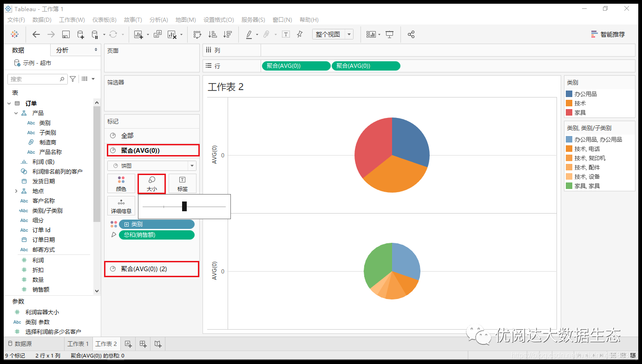Click the 家具 red legend swatch
Screen dimensions: 642x364
[x=569, y=112]
